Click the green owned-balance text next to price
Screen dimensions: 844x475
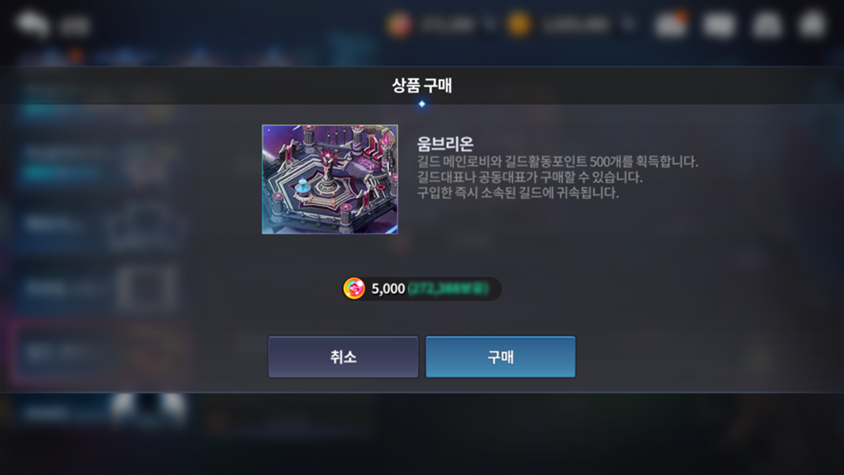448,289
